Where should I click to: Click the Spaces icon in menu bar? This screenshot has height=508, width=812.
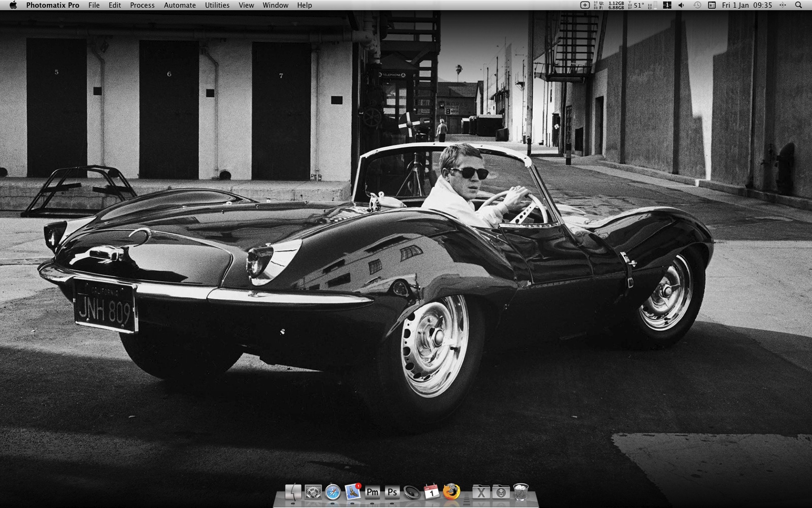pos(667,5)
